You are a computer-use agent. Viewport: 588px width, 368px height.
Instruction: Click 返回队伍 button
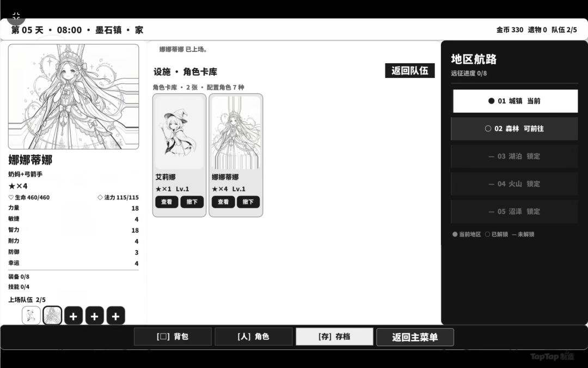(x=410, y=70)
